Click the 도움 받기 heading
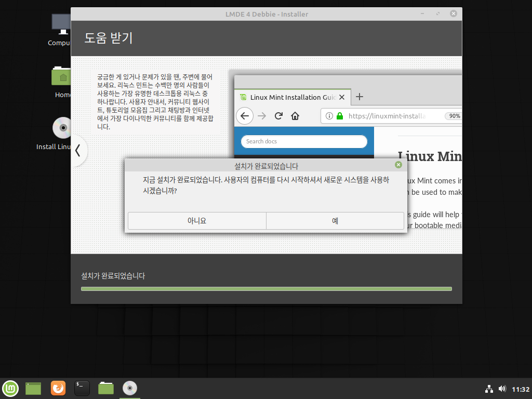The width and height of the screenshot is (532, 399). click(x=108, y=37)
